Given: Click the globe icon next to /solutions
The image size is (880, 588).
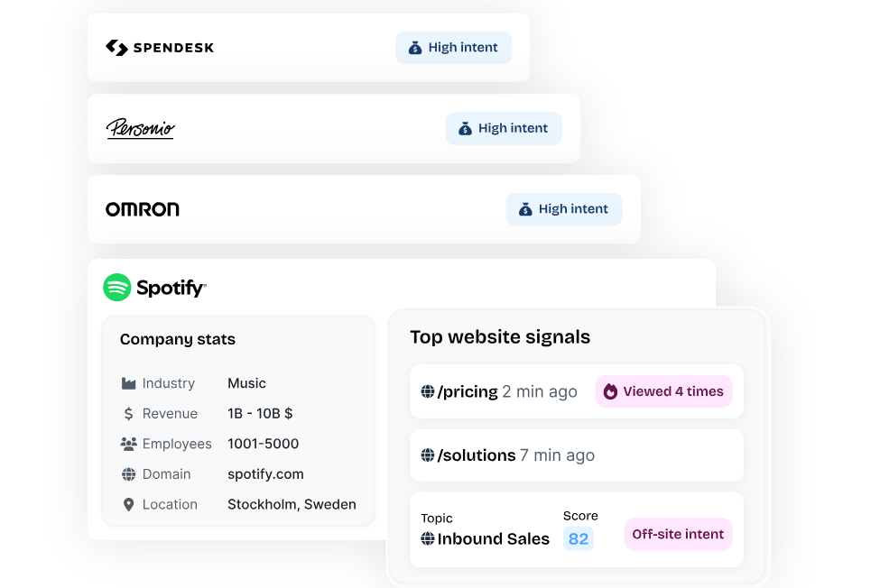Looking at the screenshot, I should [428, 455].
